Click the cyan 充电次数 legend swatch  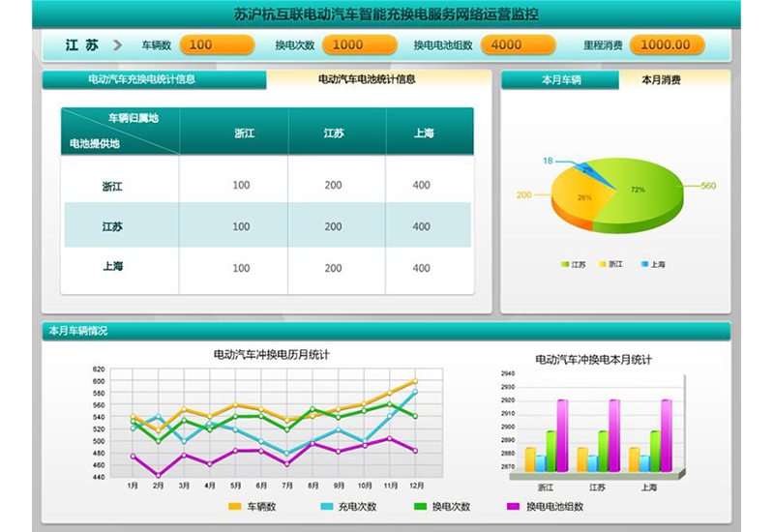327,506
